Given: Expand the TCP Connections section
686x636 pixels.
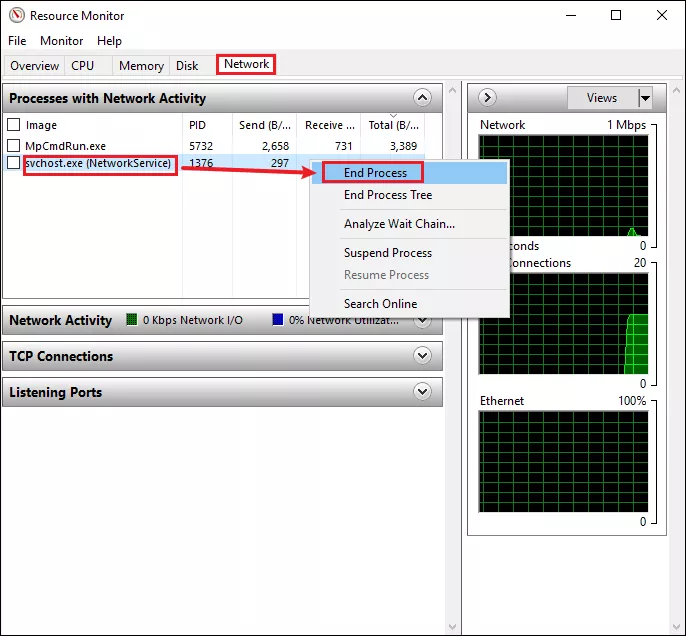Looking at the screenshot, I should coord(422,356).
